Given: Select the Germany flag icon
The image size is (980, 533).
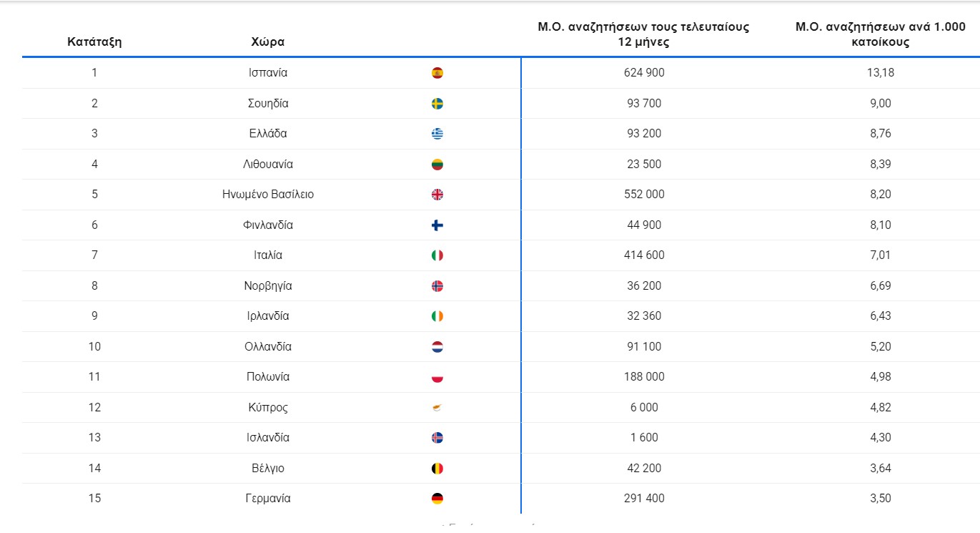Looking at the screenshot, I should point(437,499).
